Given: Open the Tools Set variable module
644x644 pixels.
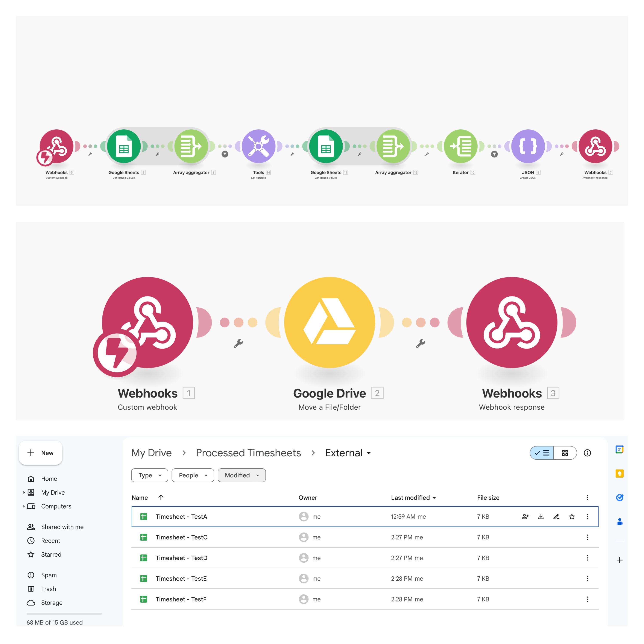Looking at the screenshot, I should click(258, 146).
